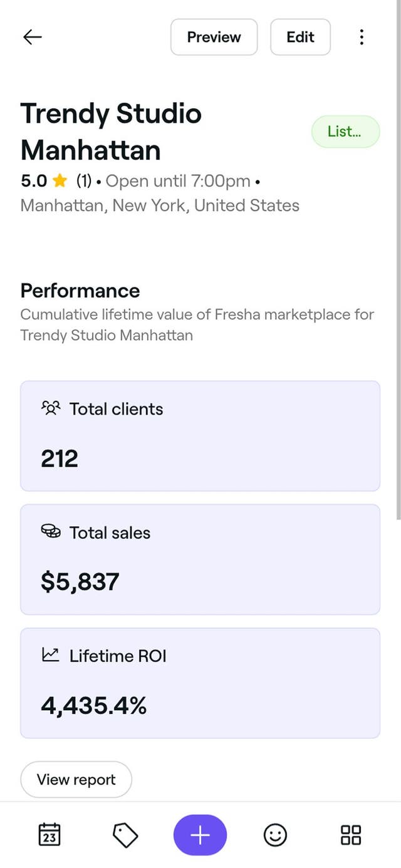This screenshot has height=868, width=401.
Task: Click the review count (1)
Action: pos(84,182)
